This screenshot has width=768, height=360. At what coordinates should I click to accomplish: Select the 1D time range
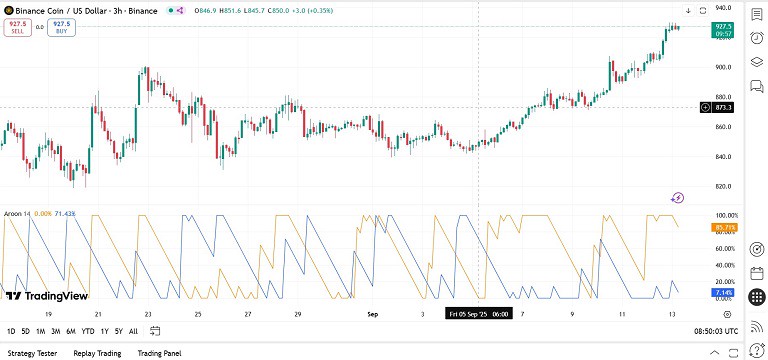pos(11,332)
